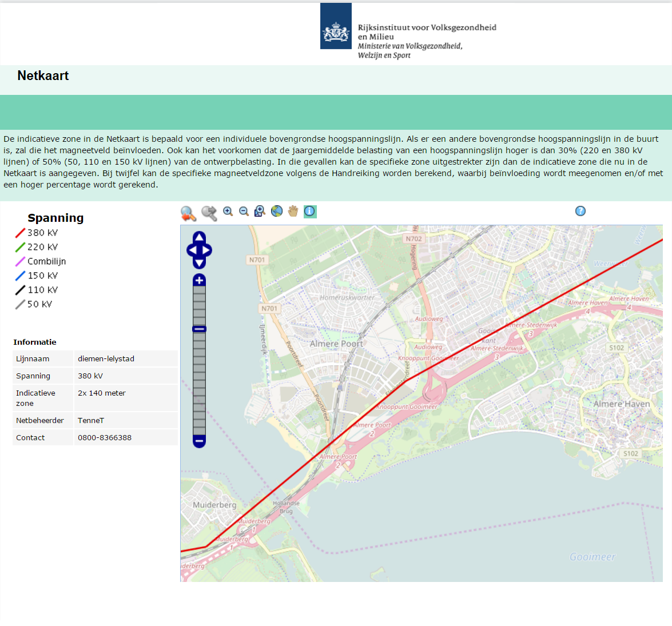This screenshot has height=626, width=672.
Task: Pan the map north with up arrow
Action: [x=199, y=237]
